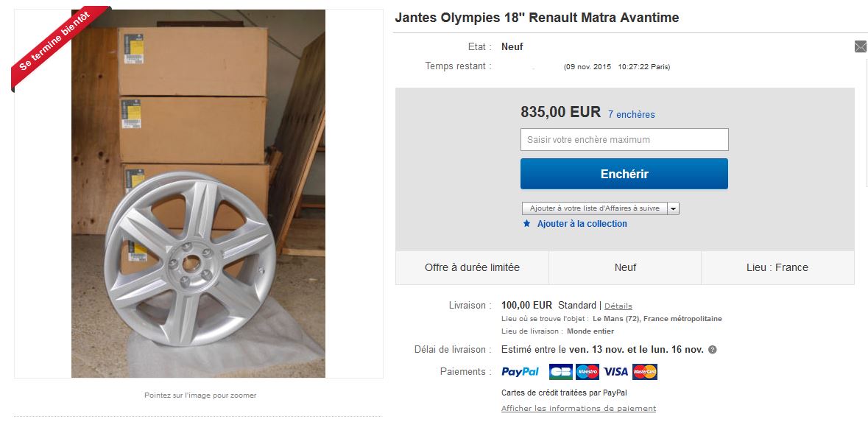The width and height of the screenshot is (868, 422).
Task: Click the Lieu : France cell
Action: [777, 267]
